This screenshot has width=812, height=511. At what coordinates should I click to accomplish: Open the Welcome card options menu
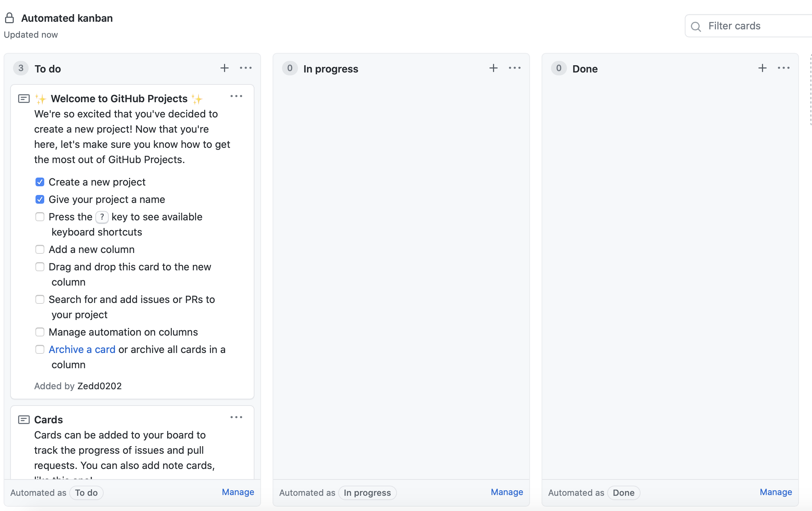point(236,96)
